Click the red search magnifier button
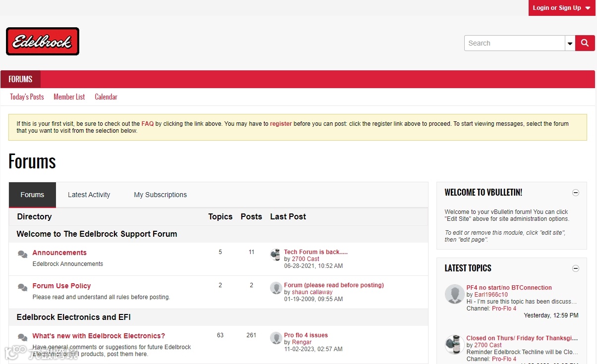 click(x=585, y=43)
